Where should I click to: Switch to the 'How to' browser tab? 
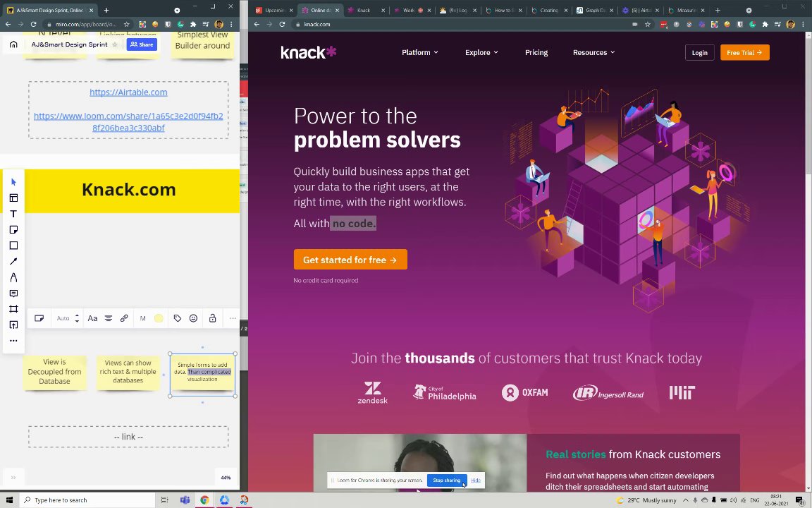[x=503, y=10]
